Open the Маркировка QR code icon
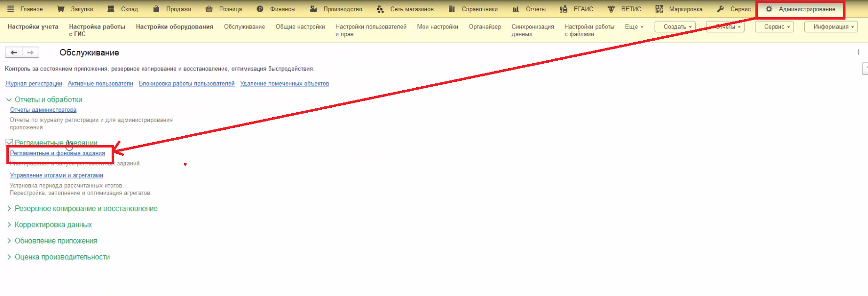The image size is (868, 296). tap(659, 9)
